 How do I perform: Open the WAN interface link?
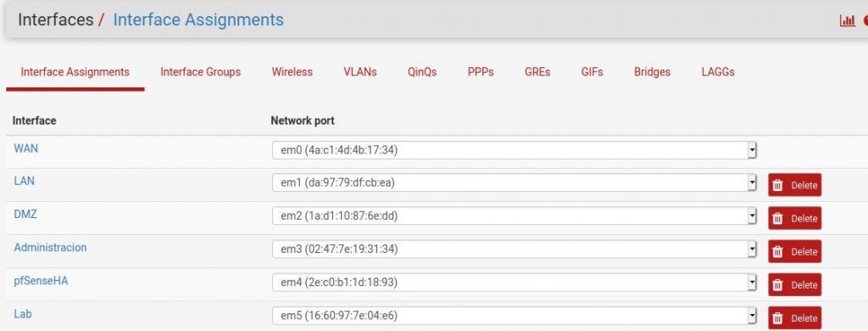26,148
